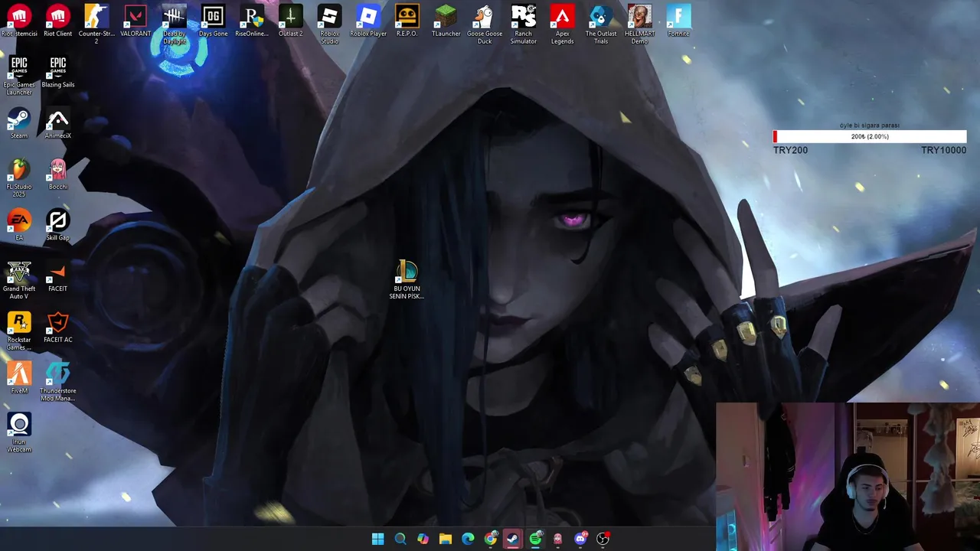Image resolution: width=980 pixels, height=551 pixels.
Task: Click the R.E.P.O. desktop icon
Action: pyautogui.click(x=407, y=21)
